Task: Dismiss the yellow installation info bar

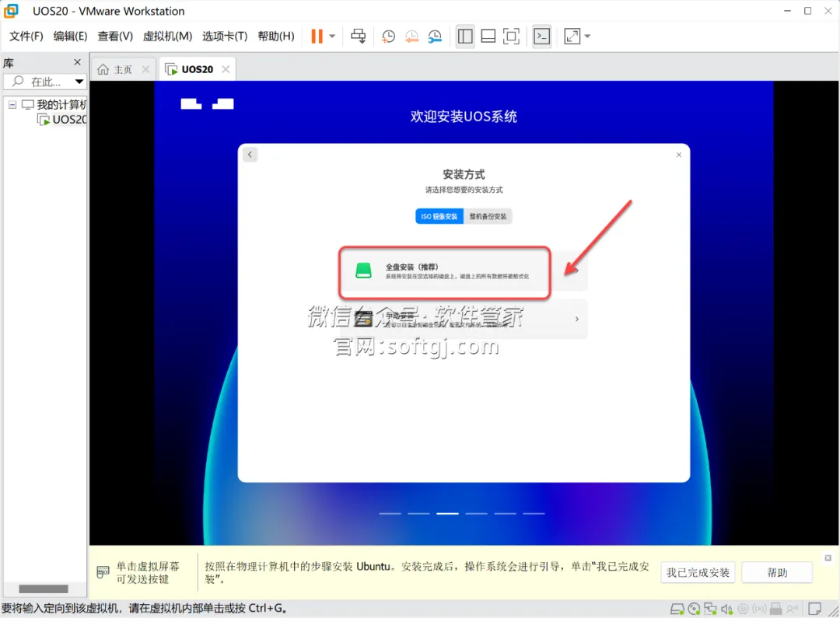Action: click(x=828, y=558)
